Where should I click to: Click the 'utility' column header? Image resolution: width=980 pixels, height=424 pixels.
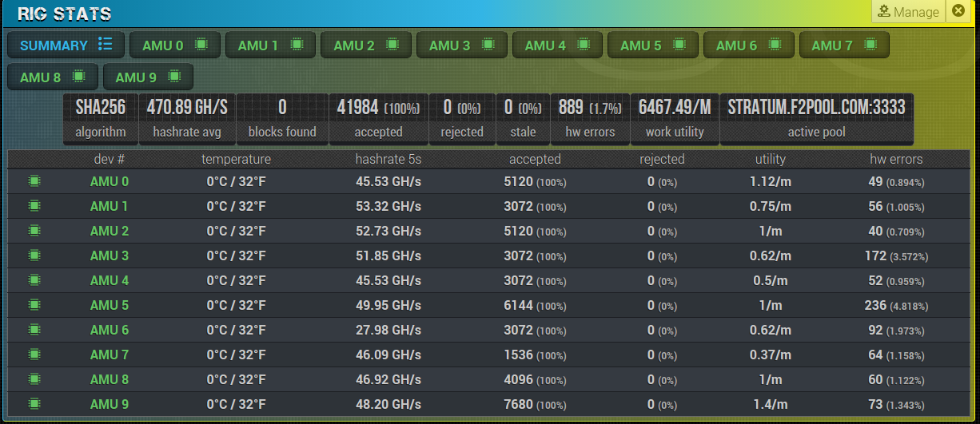[x=771, y=159]
